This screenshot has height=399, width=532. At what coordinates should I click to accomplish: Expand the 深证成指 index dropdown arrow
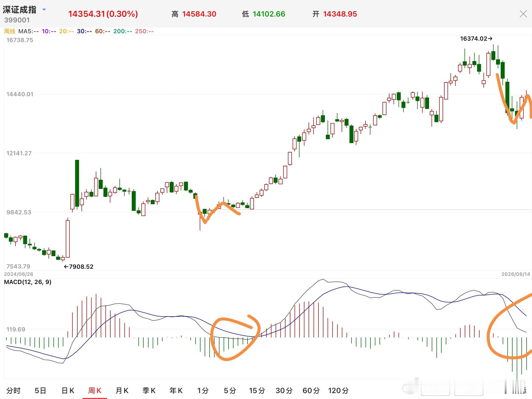[x=44, y=10]
